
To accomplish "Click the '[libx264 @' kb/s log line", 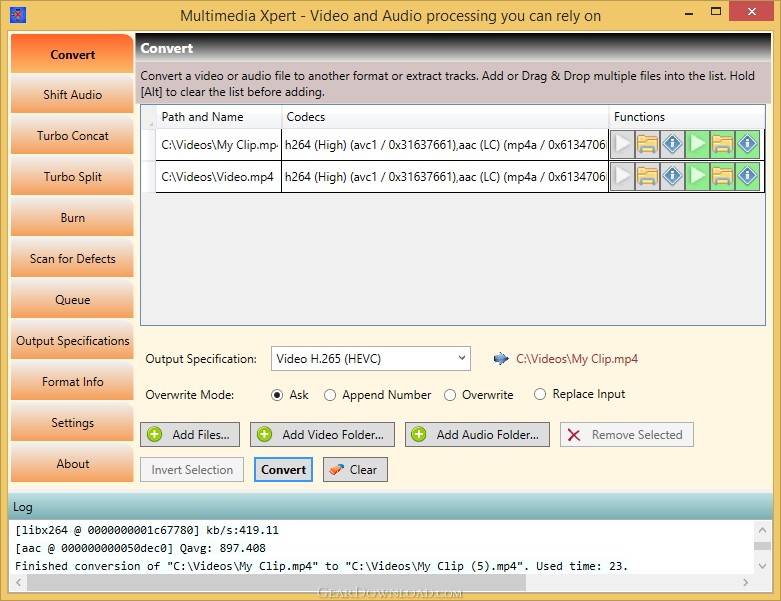I will pyautogui.click(x=146, y=530).
